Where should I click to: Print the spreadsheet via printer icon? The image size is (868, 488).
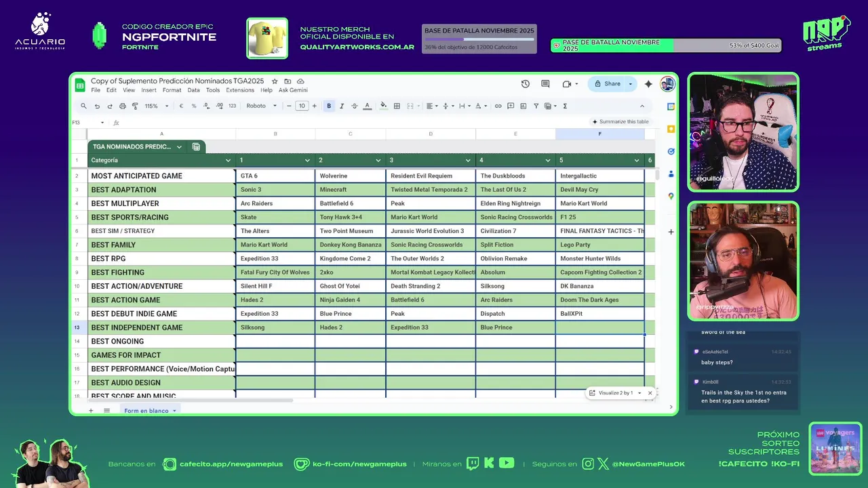(x=122, y=106)
